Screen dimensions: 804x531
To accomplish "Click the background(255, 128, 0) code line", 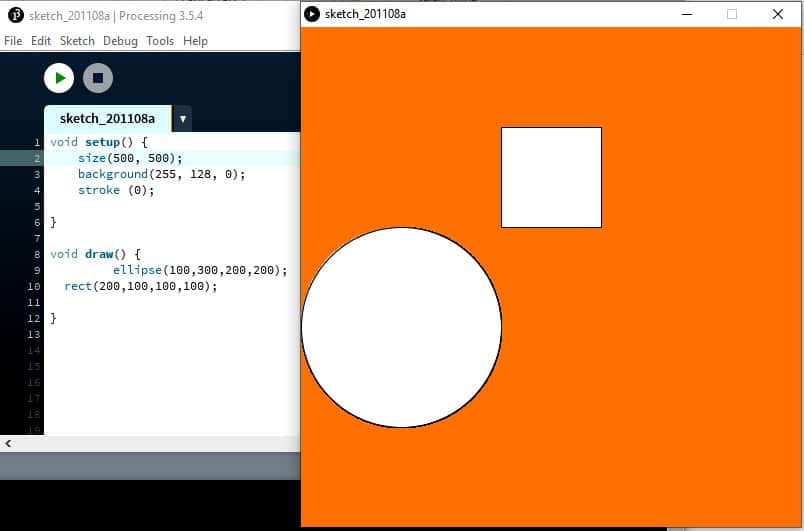I will (161, 174).
